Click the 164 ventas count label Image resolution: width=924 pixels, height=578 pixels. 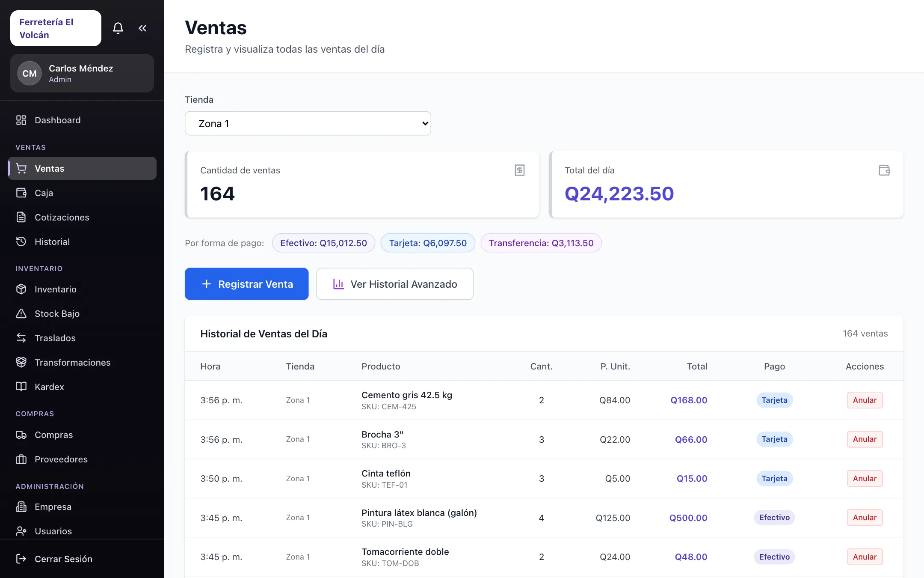(865, 334)
